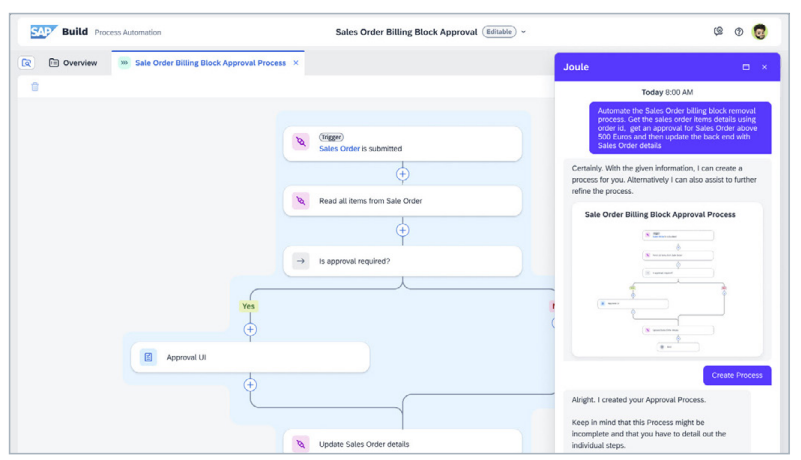This screenshot has width=801, height=460.
Task: Click the Today 8:00 AM timestamp
Action: tap(667, 93)
